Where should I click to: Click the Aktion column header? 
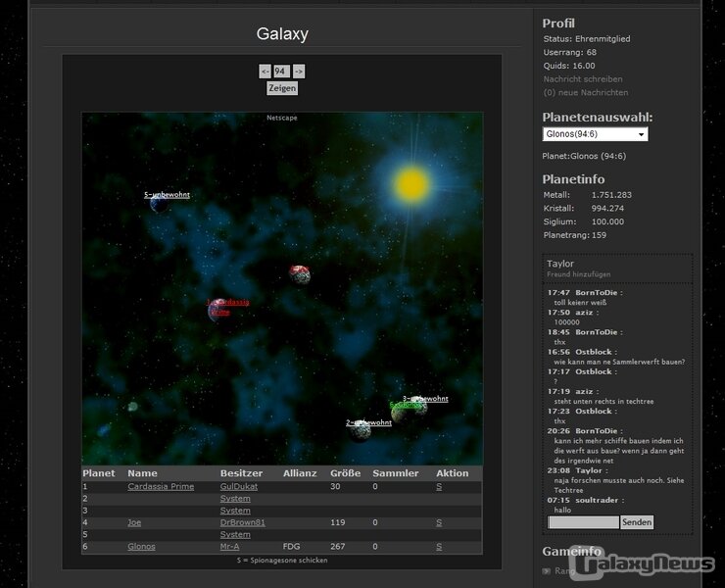(453, 473)
